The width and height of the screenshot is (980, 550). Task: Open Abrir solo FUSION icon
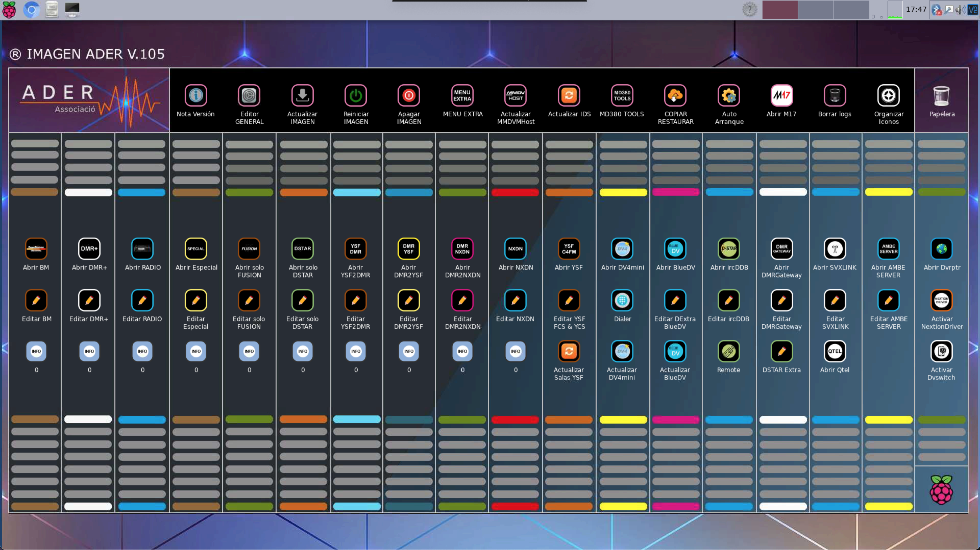click(249, 248)
